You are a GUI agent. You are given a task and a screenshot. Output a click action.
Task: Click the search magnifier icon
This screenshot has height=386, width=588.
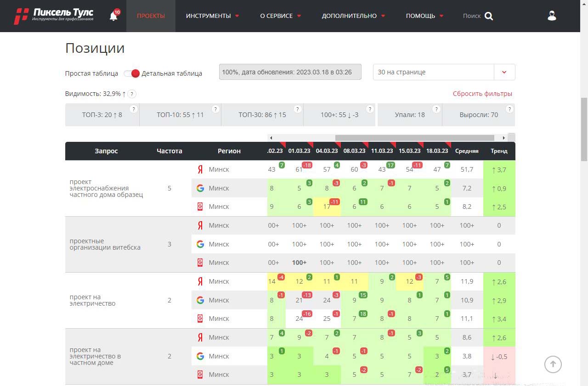[x=489, y=16]
